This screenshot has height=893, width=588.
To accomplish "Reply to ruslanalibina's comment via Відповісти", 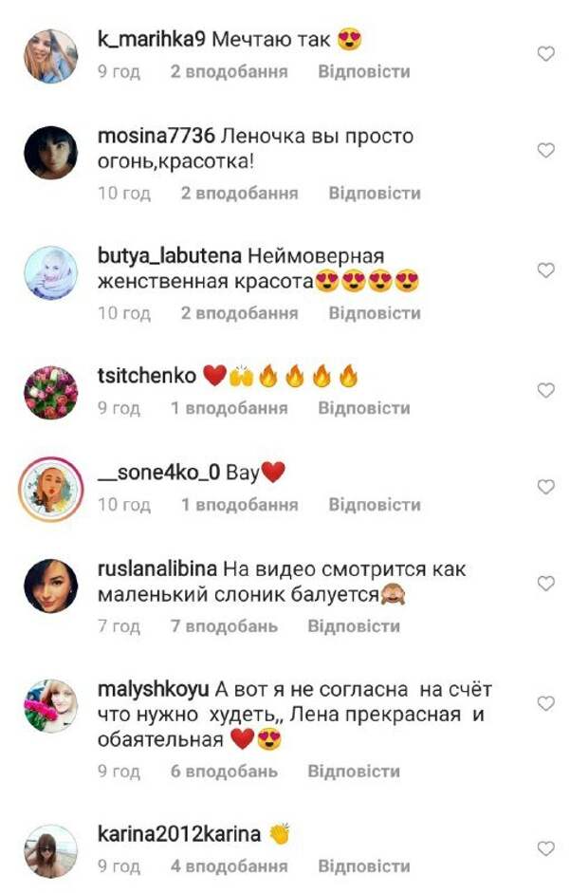I will click(x=354, y=626).
